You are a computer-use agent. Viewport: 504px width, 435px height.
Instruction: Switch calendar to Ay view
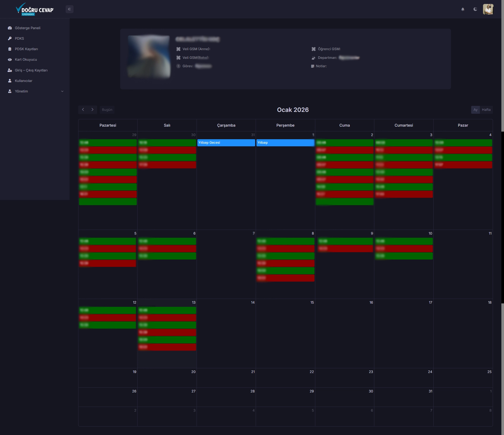pyautogui.click(x=475, y=110)
